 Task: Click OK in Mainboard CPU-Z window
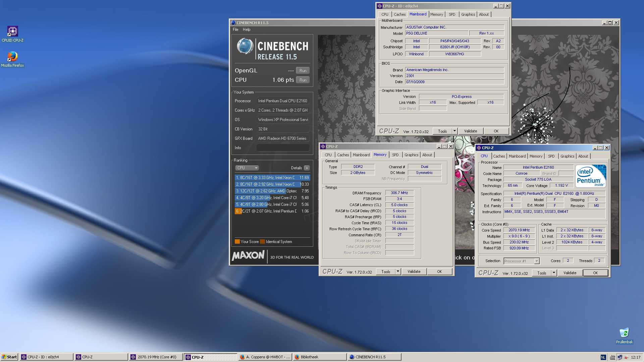pyautogui.click(x=496, y=131)
